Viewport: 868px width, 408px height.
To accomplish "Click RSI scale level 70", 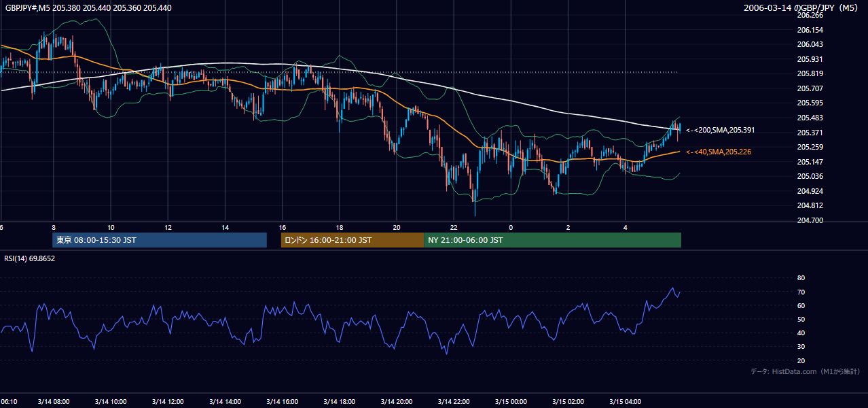I will (x=801, y=292).
